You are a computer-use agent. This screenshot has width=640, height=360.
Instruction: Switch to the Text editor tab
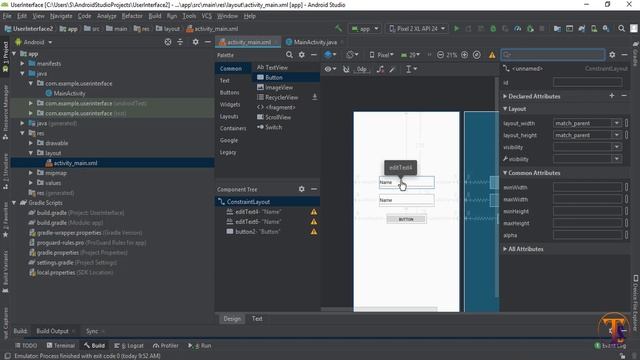click(257, 319)
